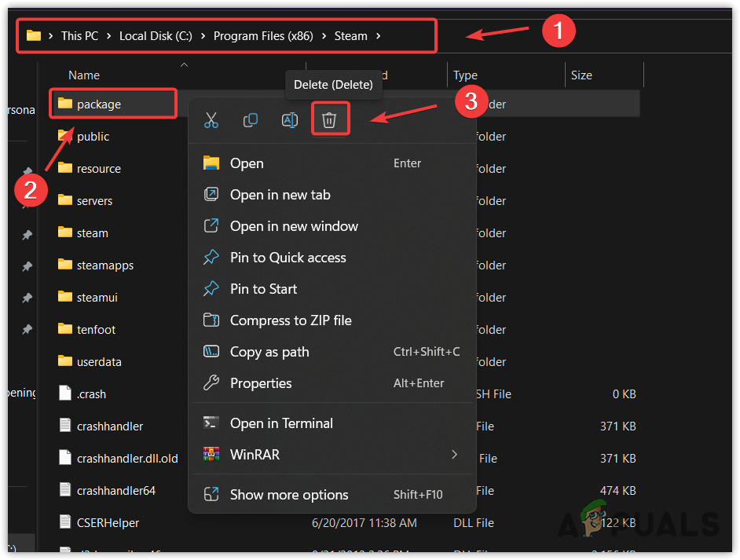Click the Open folder icon in menu
740x560 pixels.
coord(211,163)
